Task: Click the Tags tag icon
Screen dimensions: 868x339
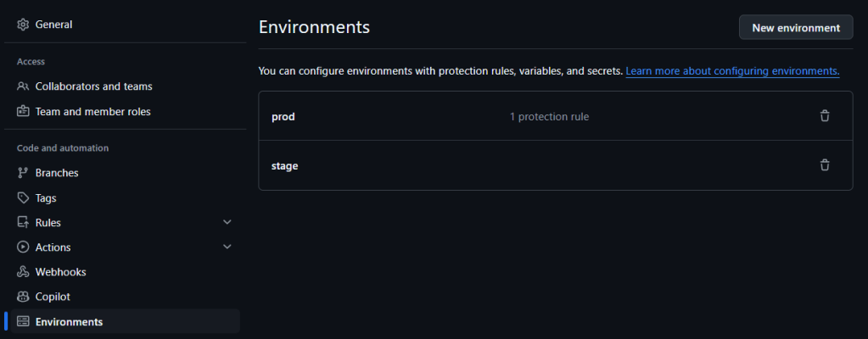Action: point(23,197)
